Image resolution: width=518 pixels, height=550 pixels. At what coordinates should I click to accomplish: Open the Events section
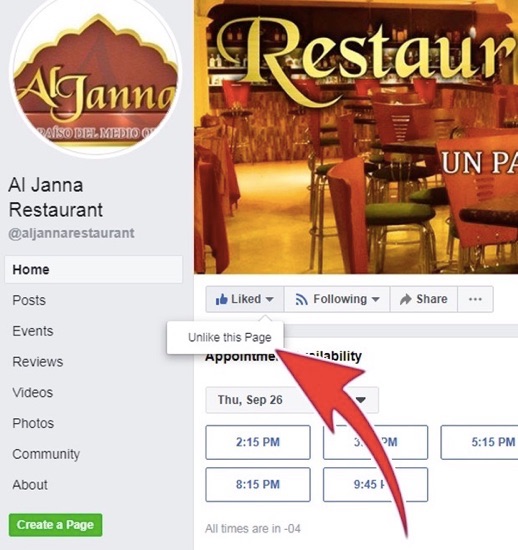click(x=33, y=331)
